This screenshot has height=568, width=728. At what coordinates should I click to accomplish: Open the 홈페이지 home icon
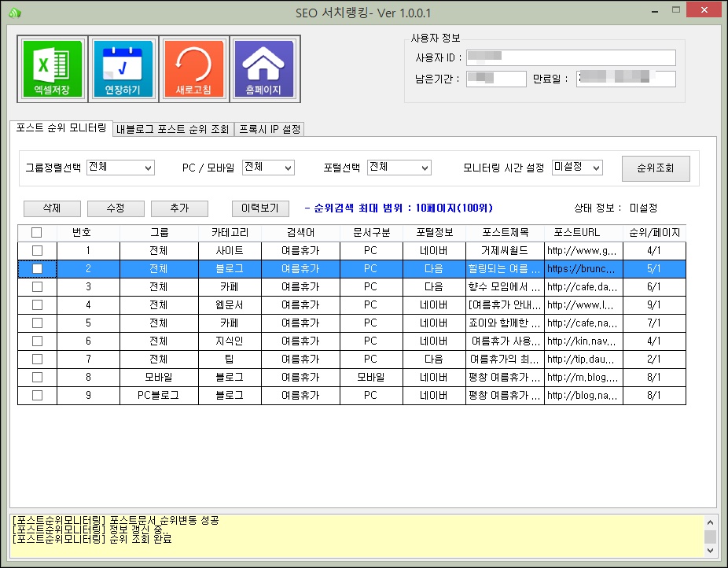(263, 69)
